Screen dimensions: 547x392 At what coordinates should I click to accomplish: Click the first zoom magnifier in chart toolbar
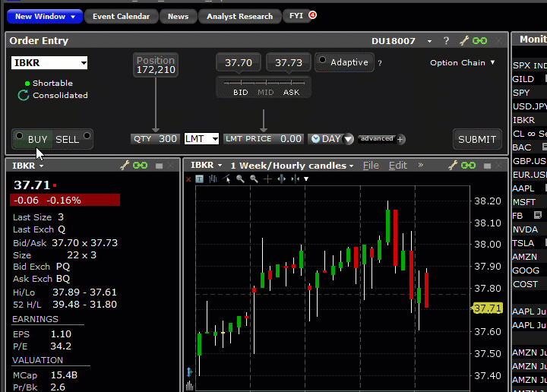[x=240, y=179]
